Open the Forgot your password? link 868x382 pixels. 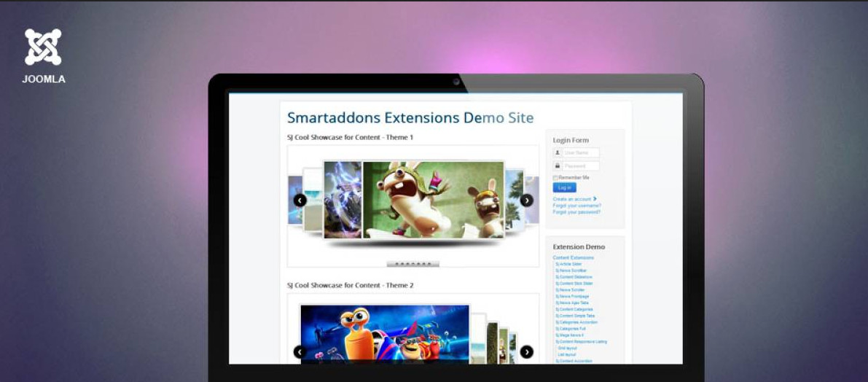tap(576, 212)
